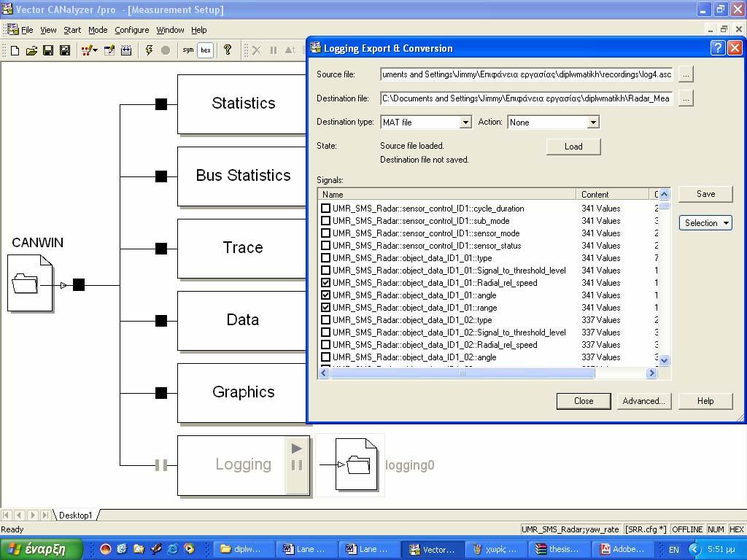This screenshot has height=560, width=747.
Task: Expand the hidden system tray icons
Action: 694,550
